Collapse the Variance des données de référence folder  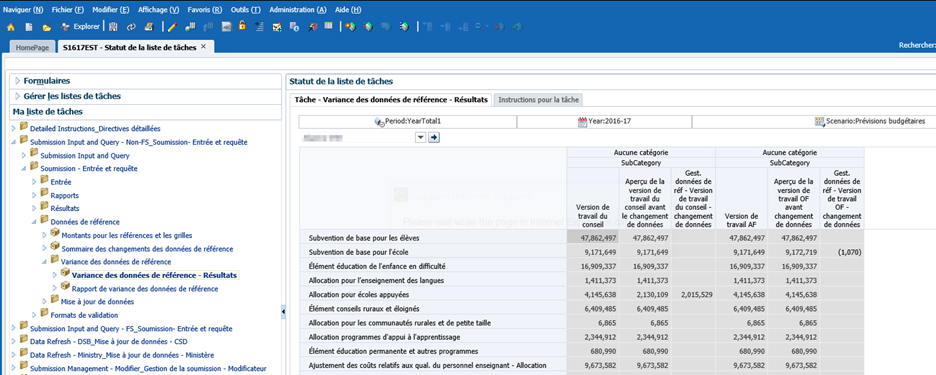tap(45, 262)
